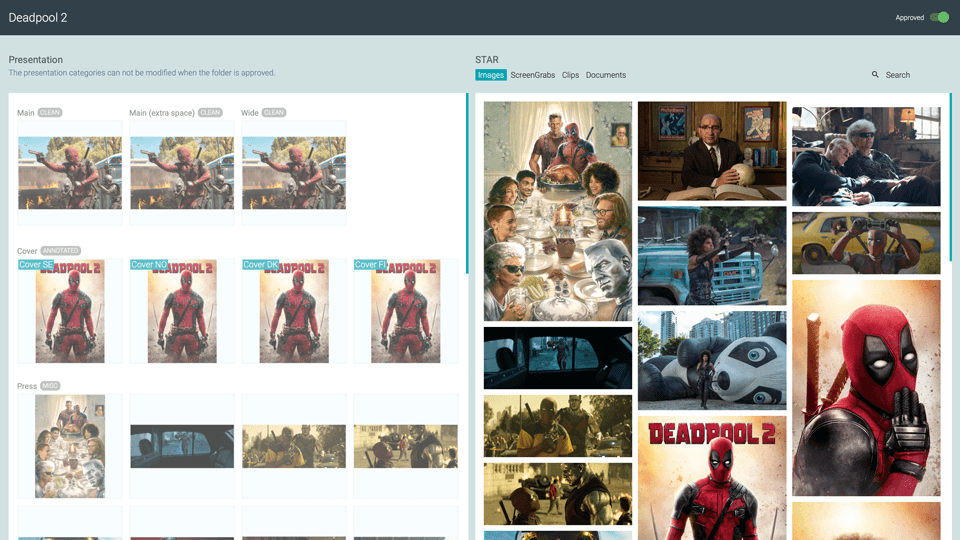Select the Main category thumbnail
Viewport: 960px width, 540px height.
[x=70, y=173]
